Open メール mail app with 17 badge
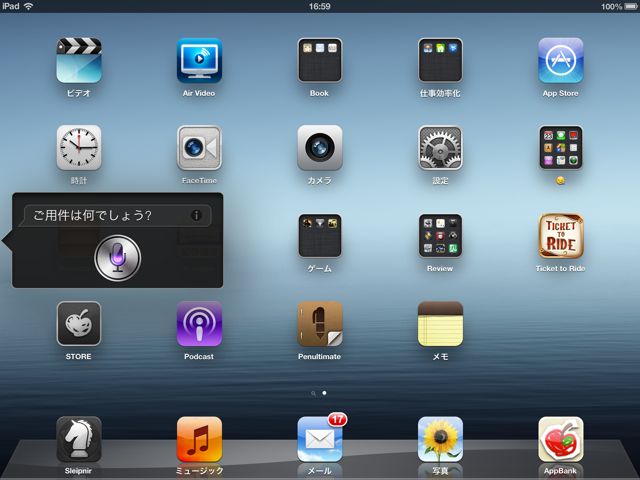The height and width of the screenshot is (480, 640). [x=320, y=439]
